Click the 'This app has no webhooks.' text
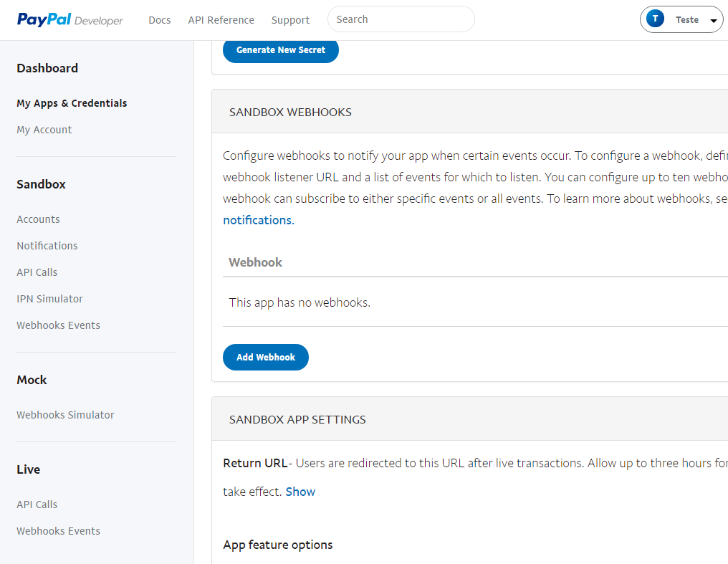The image size is (728, 564). (x=300, y=302)
